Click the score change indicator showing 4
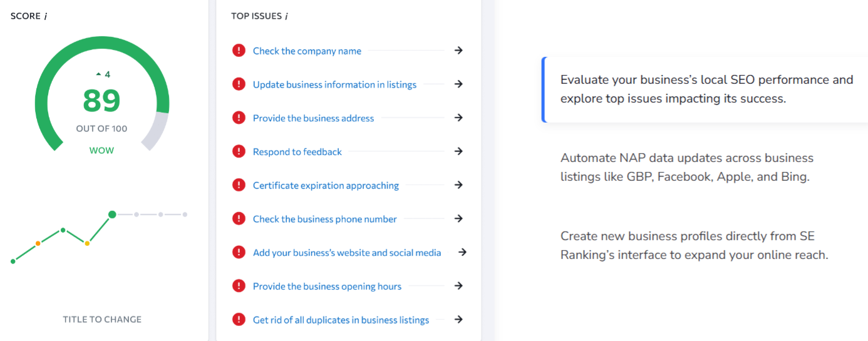868x341 pixels. 103,74
